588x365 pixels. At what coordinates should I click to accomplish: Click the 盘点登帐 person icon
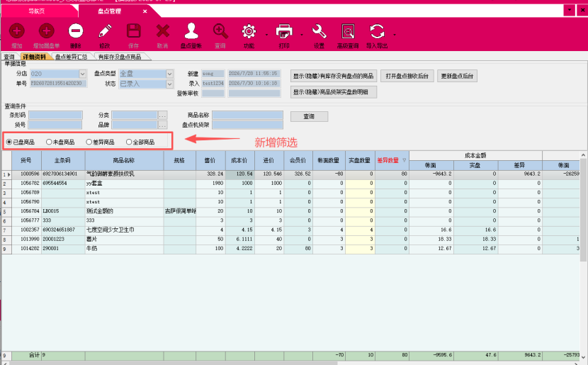(x=191, y=31)
